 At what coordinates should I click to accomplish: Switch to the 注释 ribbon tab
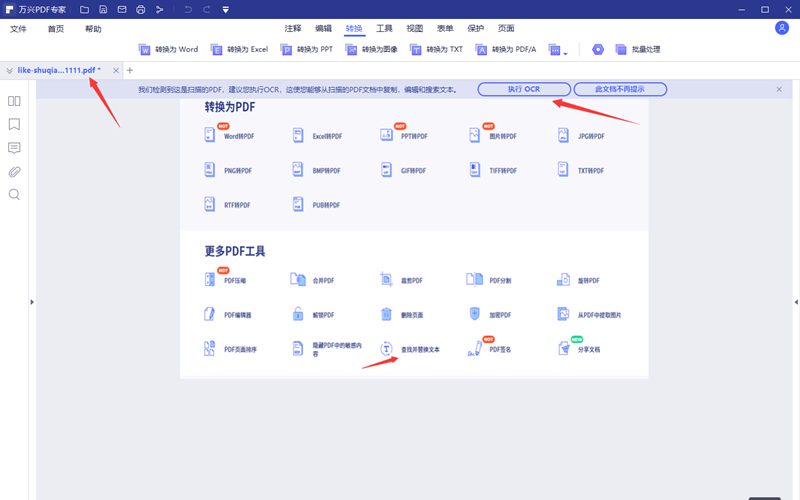[x=292, y=29]
